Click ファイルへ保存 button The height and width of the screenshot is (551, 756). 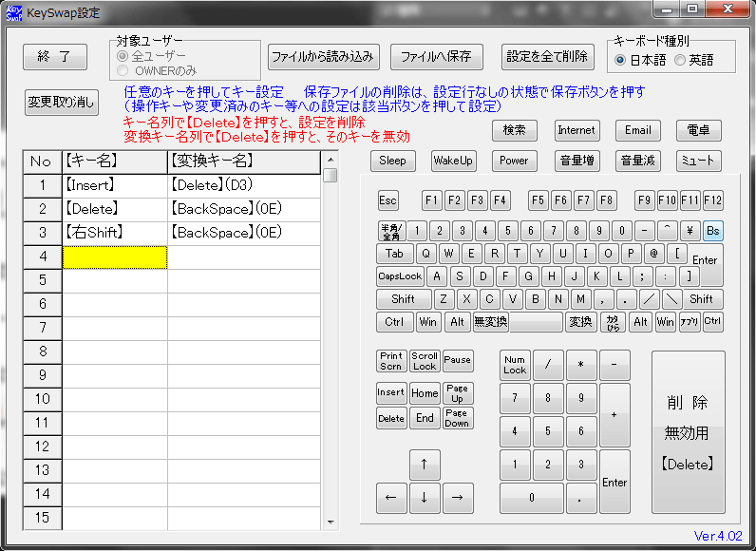coord(436,56)
